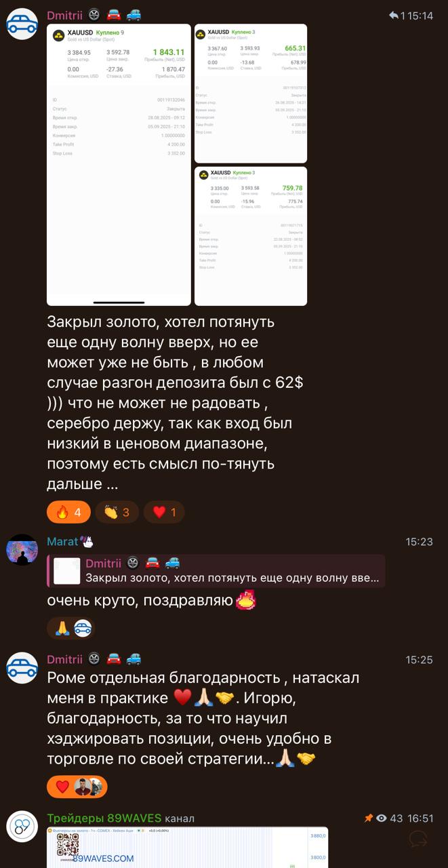Toggle the fire reaction with count 4

[68, 512]
